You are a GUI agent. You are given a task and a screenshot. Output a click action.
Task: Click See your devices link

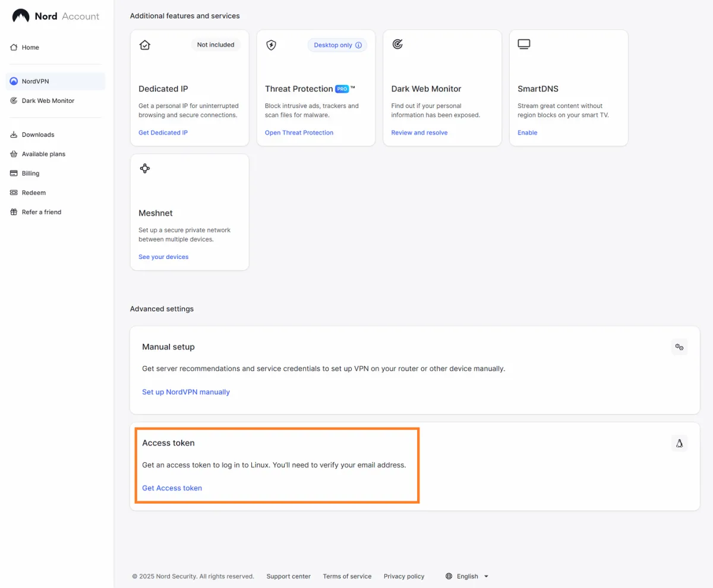(163, 257)
